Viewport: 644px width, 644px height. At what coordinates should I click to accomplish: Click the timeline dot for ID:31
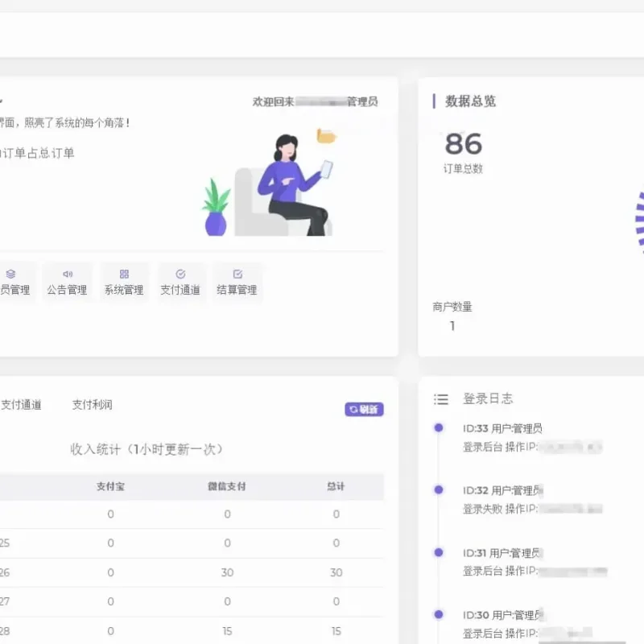tap(439, 552)
